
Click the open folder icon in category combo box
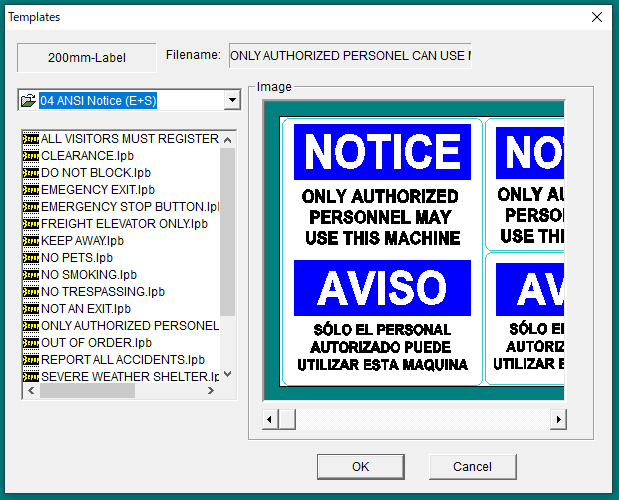tap(29, 101)
